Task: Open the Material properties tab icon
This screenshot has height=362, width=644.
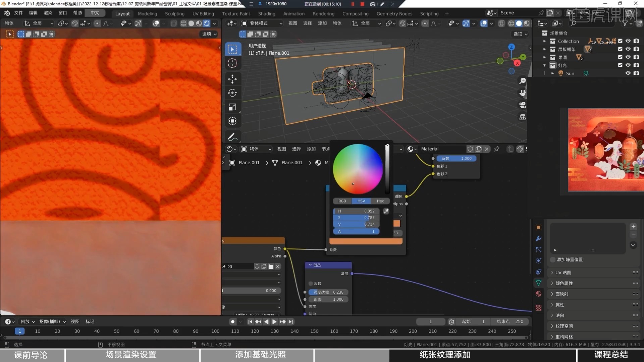Action: (x=538, y=294)
